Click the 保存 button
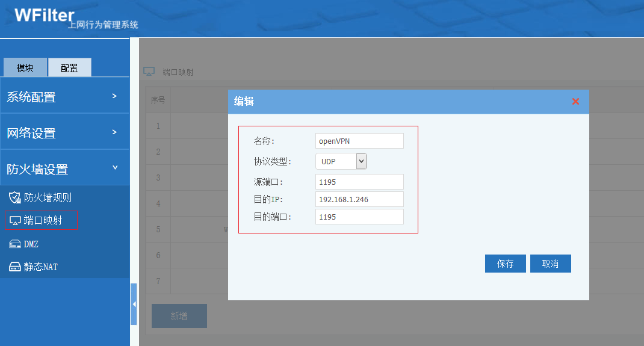Image resolution: width=644 pixels, height=346 pixels. pos(505,264)
